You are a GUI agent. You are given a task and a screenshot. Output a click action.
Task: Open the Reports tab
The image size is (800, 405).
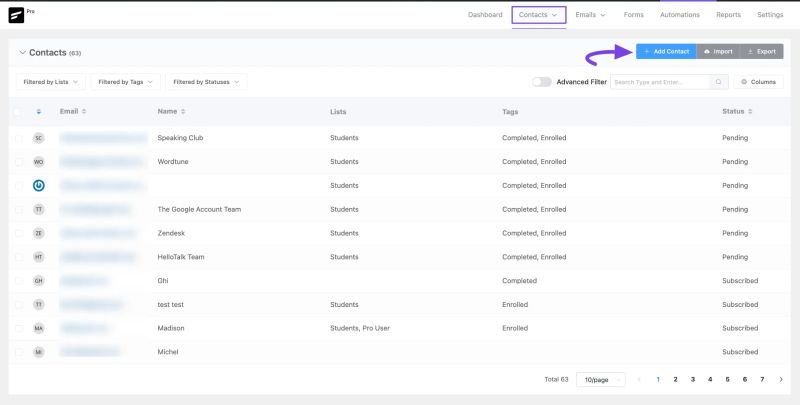click(x=728, y=15)
